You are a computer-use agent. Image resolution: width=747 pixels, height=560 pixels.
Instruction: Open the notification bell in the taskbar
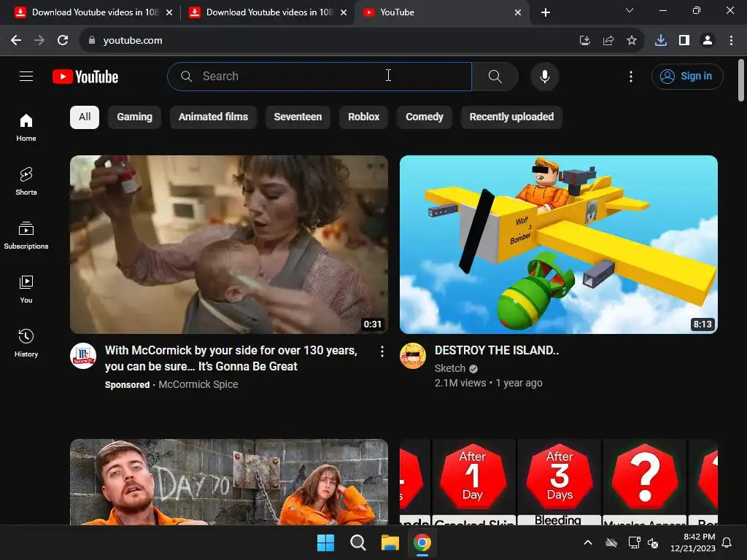click(727, 542)
